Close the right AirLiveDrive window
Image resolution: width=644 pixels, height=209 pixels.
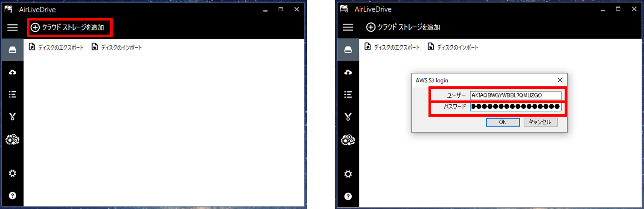coord(633,9)
